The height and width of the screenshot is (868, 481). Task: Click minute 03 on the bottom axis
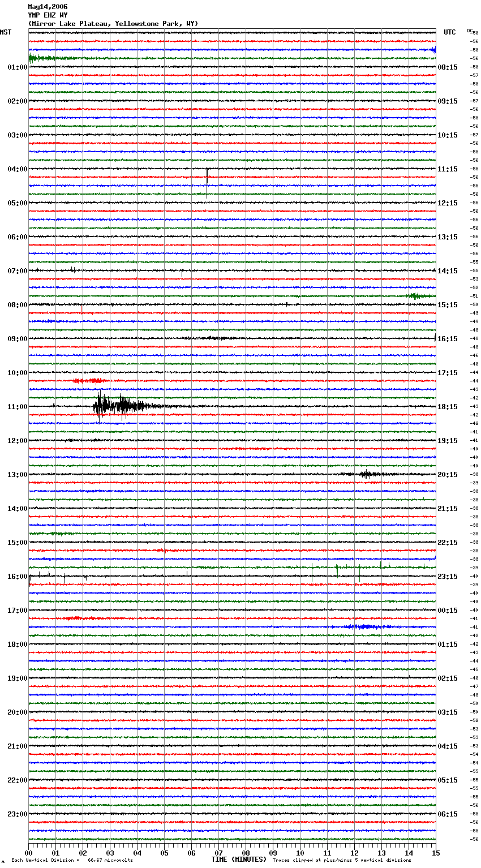(x=110, y=853)
